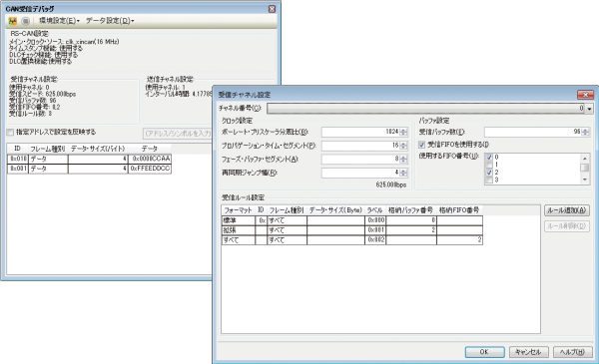Viewport: 599px width, 364px height.
Task: Click the フォーマット column header
Action: tap(239, 210)
